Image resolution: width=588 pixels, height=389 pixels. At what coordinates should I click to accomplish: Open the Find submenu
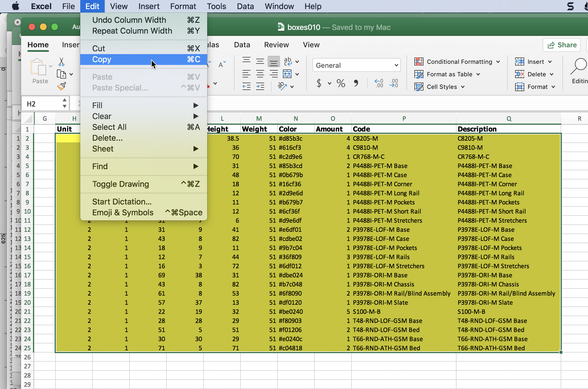point(144,166)
